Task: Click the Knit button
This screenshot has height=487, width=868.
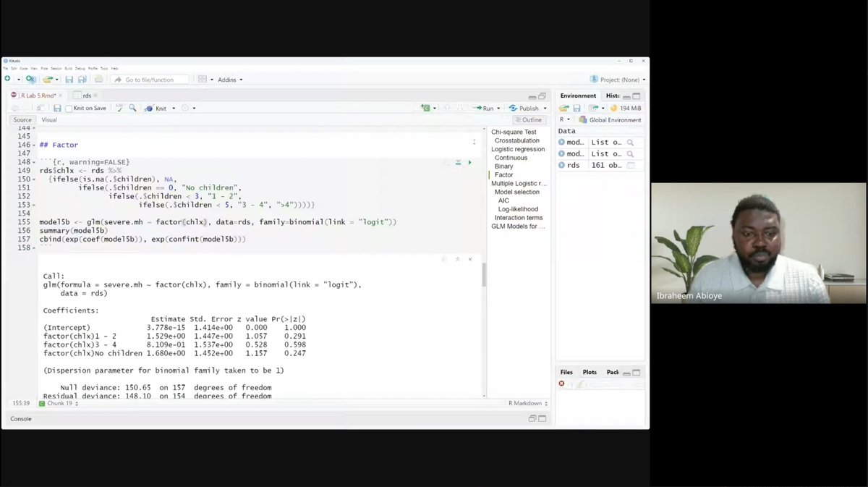Action: [155, 109]
